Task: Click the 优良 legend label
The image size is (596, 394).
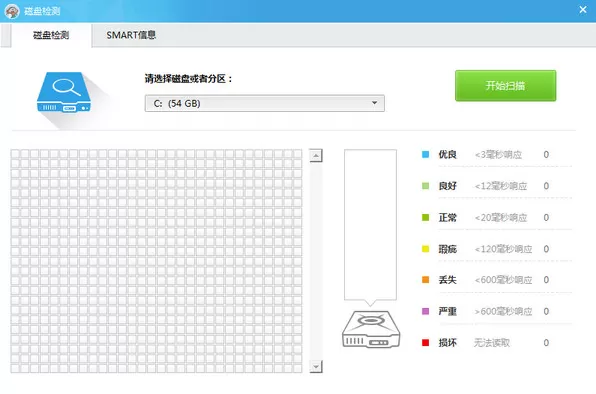Action: coord(447,154)
